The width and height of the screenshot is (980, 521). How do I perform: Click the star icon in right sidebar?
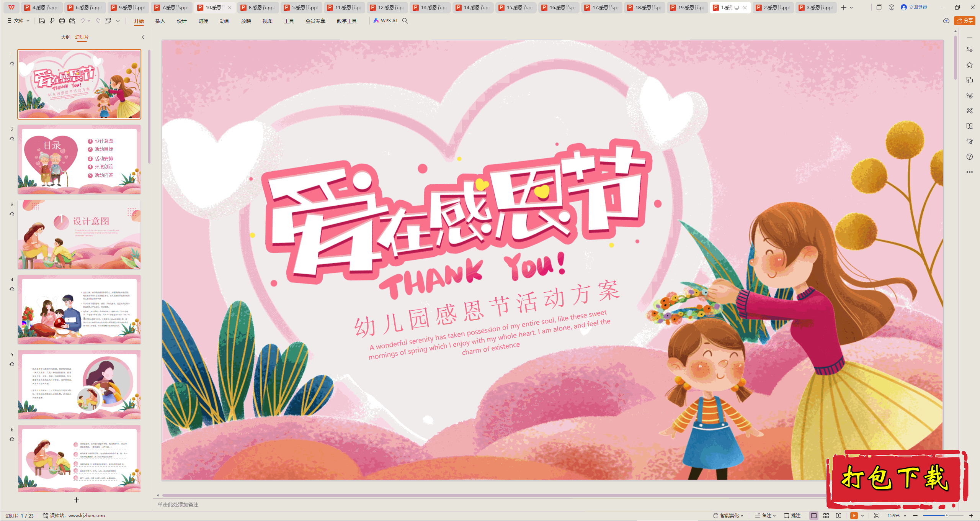pyautogui.click(x=970, y=65)
